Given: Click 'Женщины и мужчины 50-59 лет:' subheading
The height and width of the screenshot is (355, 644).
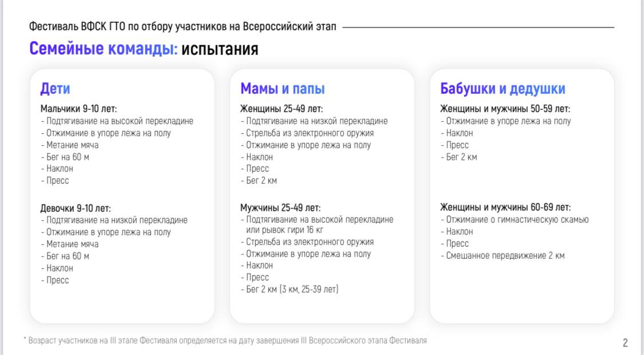Looking at the screenshot, I should point(505,109).
